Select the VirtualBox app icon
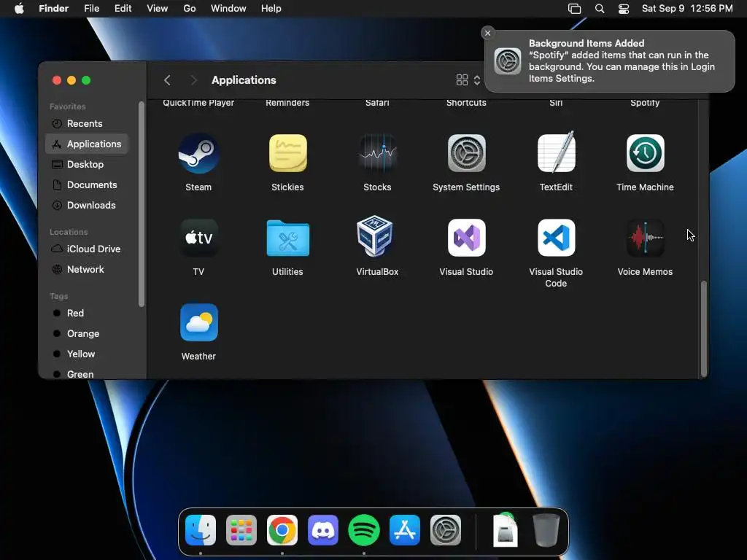 (375, 236)
